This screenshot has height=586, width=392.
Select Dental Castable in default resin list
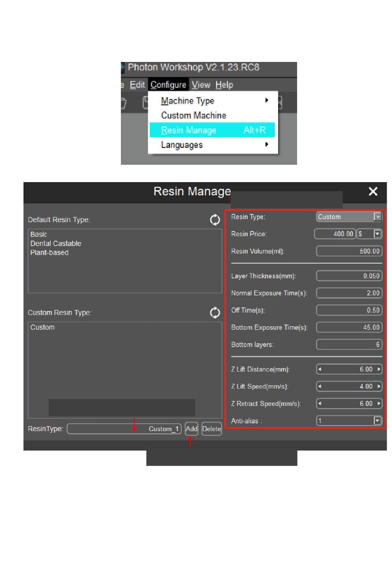[x=56, y=244]
